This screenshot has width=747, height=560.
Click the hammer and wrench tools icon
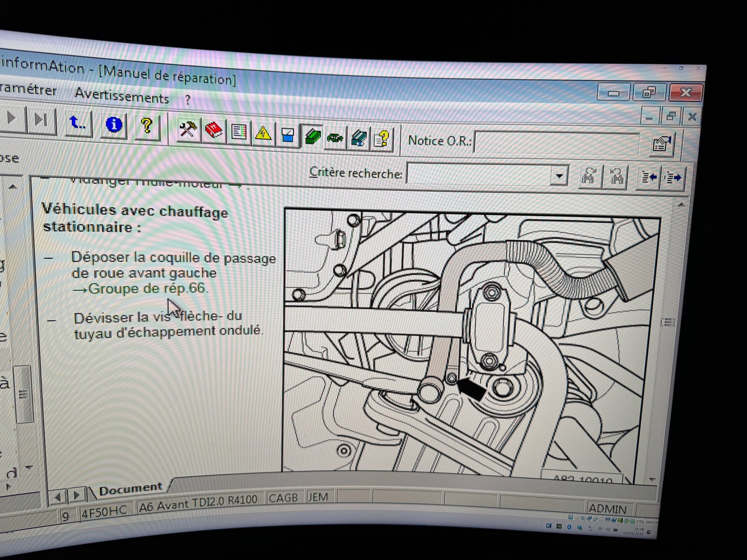click(x=188, y=129)
